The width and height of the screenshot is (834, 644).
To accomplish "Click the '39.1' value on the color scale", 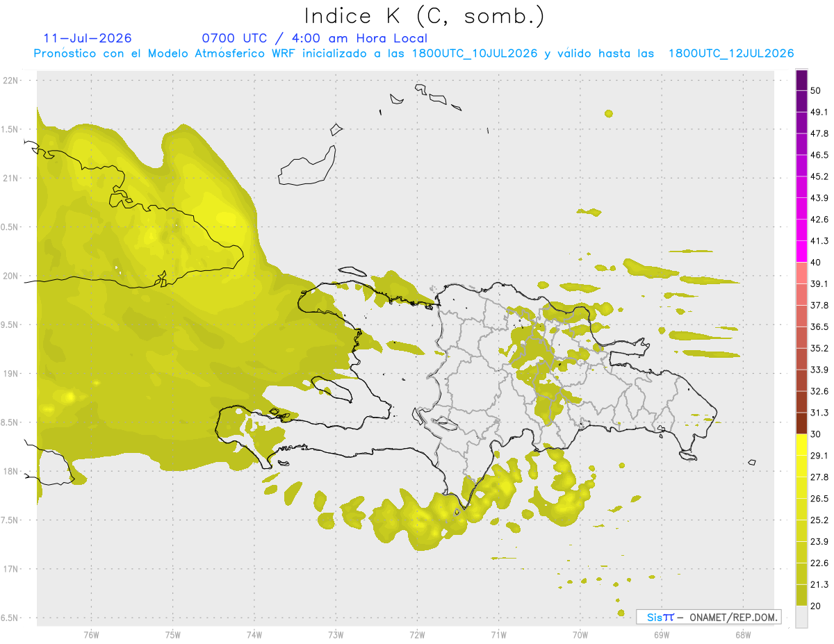I will click(x=819, y=283).
